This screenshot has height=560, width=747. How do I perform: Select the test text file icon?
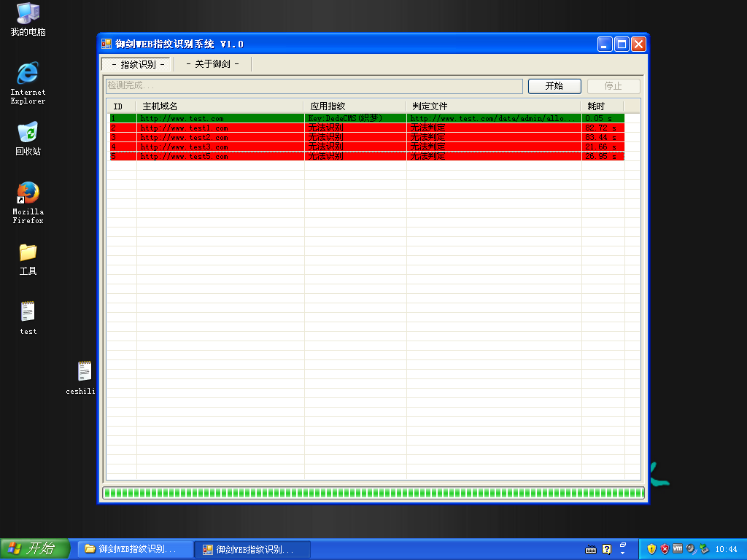tap(28, 318)
